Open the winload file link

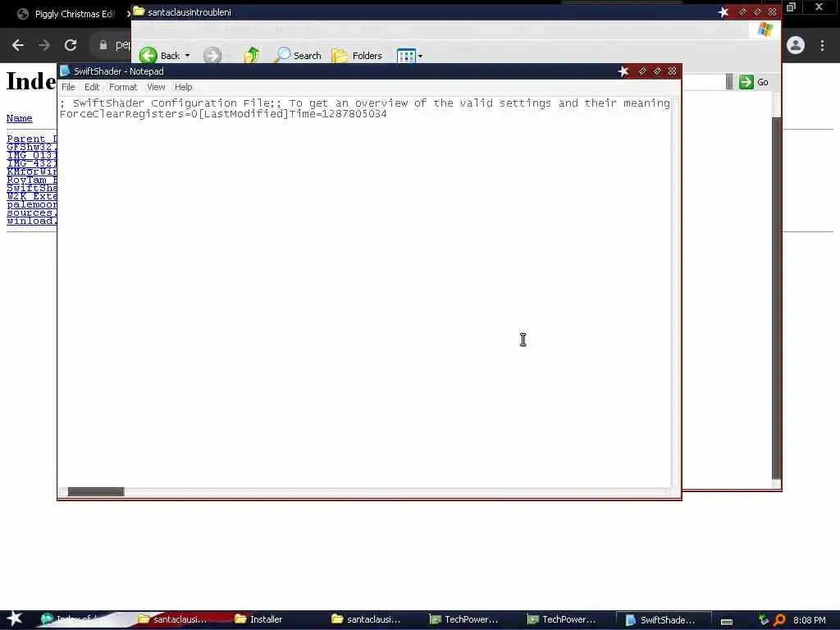32,221
